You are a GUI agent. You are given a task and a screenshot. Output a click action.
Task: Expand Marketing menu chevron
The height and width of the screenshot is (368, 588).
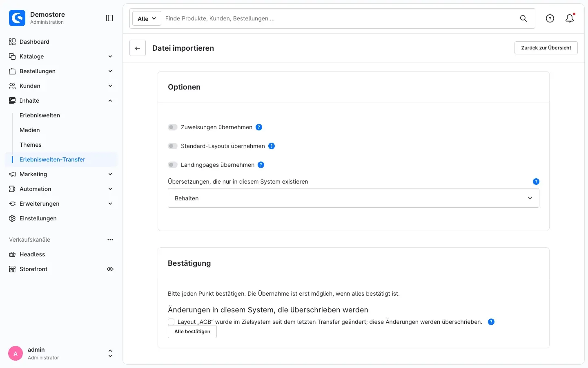tap(110, 174)
